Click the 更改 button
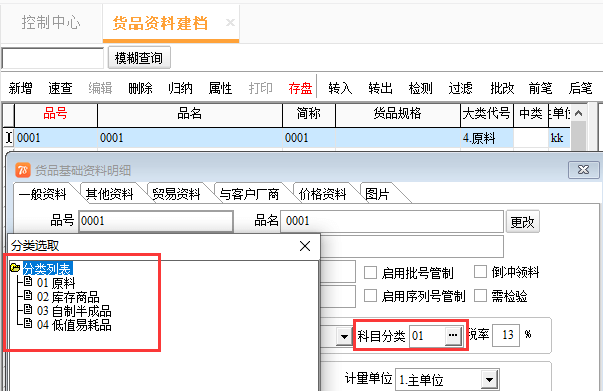The width and height of the screenshot is (603, 391). coord(523,222)
